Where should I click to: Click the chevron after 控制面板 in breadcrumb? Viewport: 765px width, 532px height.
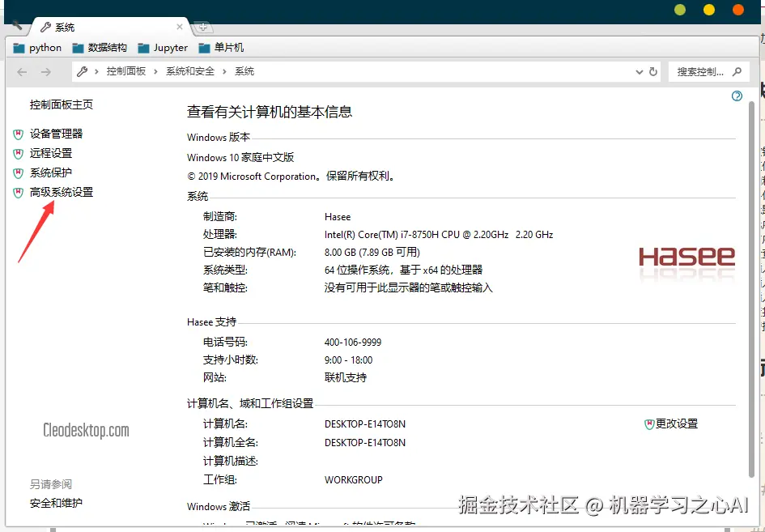pyautogui.click(x=155, y=72)
